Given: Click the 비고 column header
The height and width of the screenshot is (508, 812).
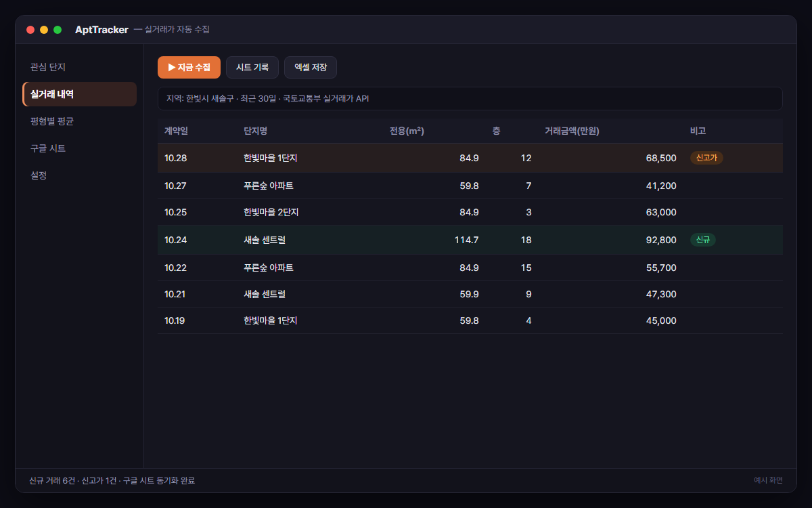Looking at the screenshot, I should pos(698,131).
